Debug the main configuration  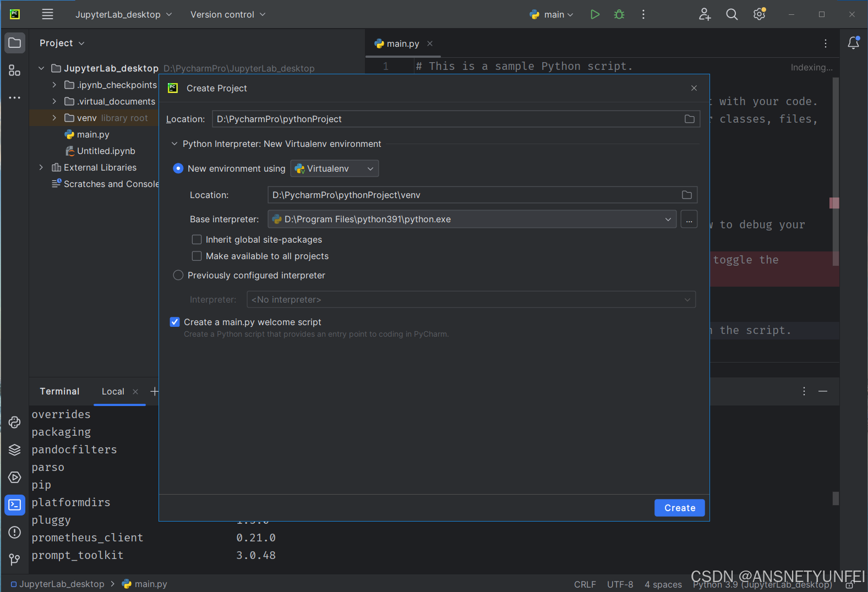[x=619, y=14]
